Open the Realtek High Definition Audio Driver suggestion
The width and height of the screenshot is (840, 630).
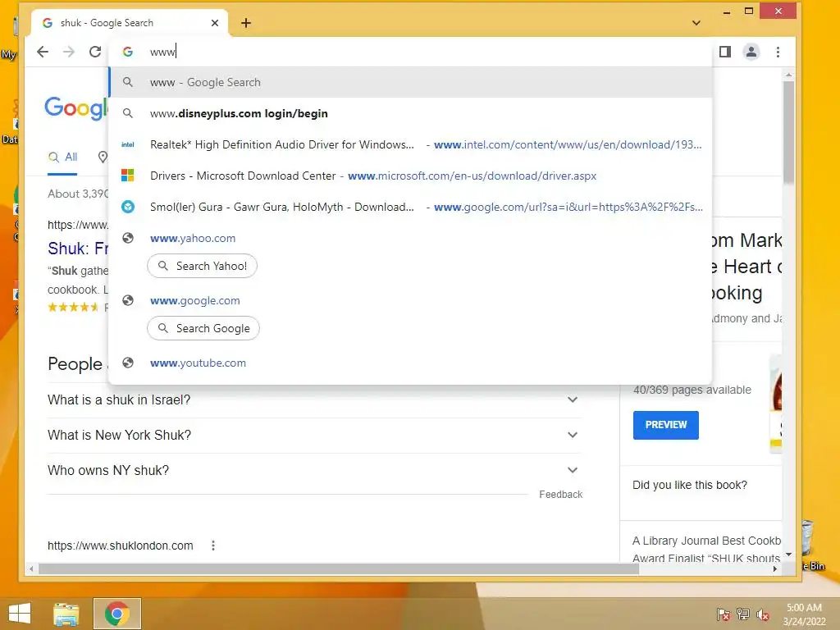(x=410, y=144)
